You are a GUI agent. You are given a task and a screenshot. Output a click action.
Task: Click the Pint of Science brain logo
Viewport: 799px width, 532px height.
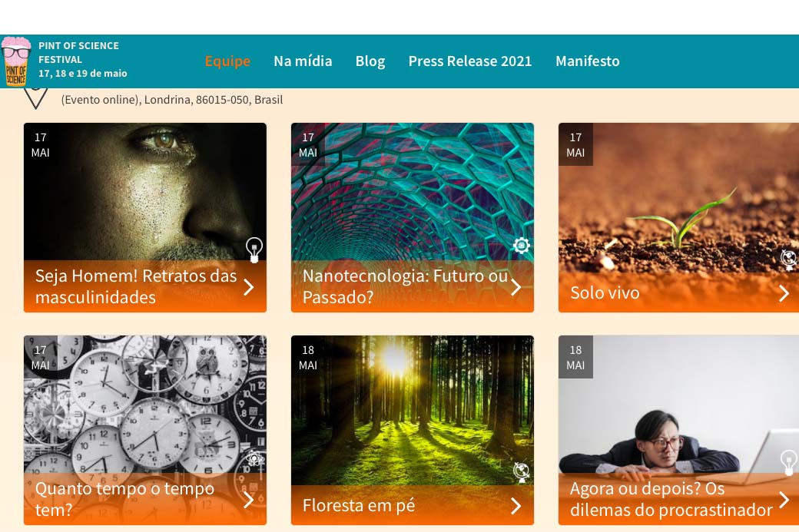click(16, 61)
